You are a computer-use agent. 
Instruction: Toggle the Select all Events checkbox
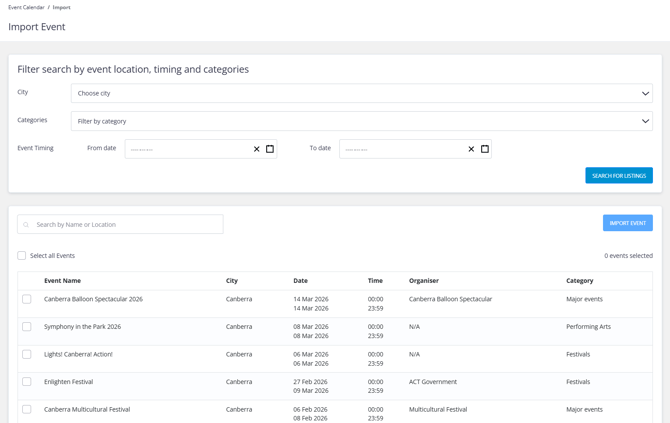click(x=21, y=256)
